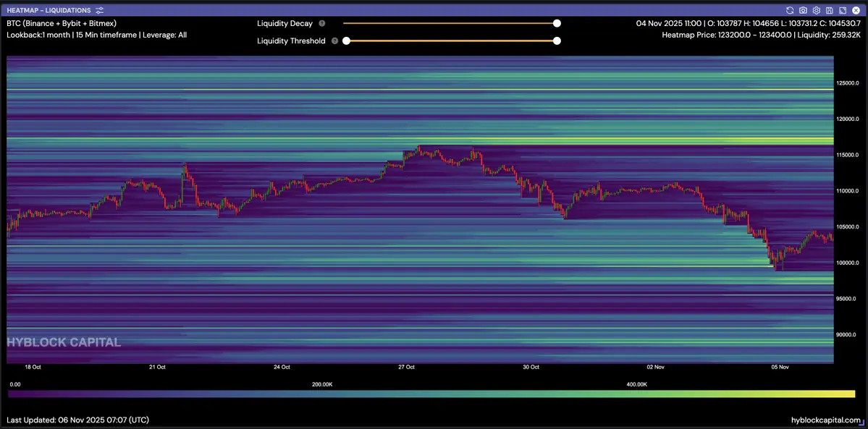Click left handle of Liquidity Threshold slider

pyautogui.click(x=346, y=41)
